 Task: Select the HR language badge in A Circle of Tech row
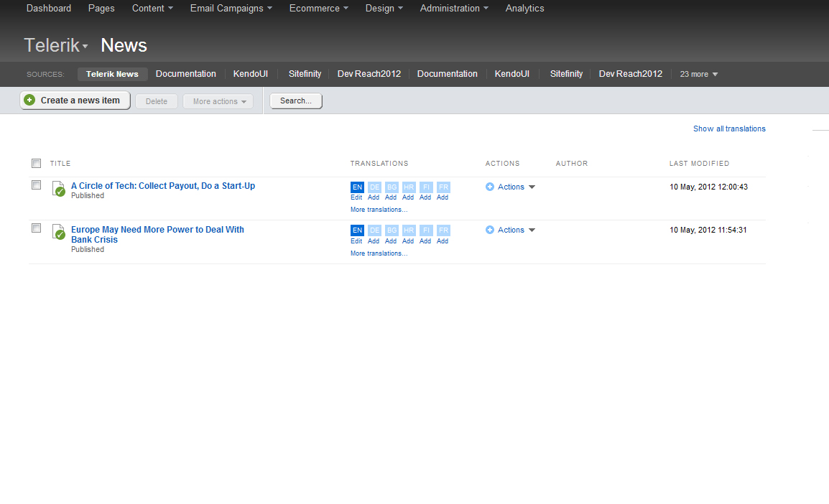(409, 187)
